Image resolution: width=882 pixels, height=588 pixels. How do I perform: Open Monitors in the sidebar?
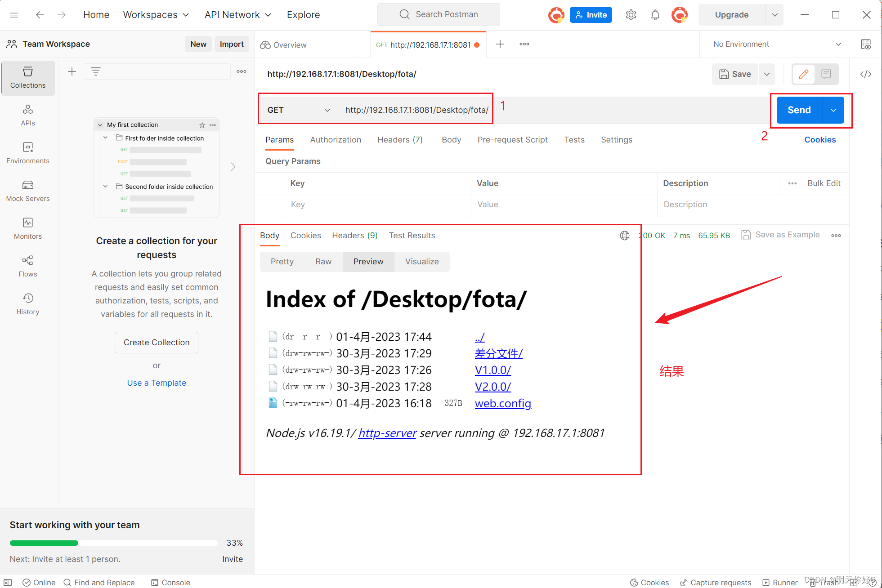(x=28, y=229)
